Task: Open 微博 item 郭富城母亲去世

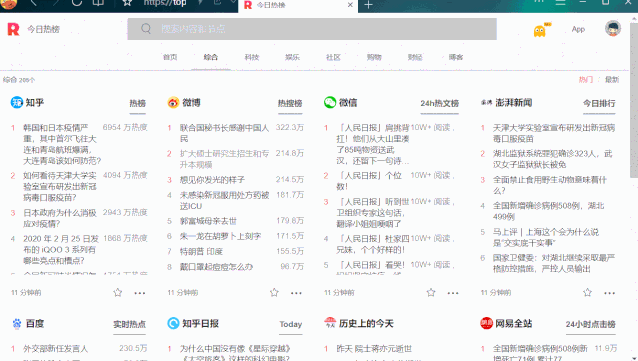Action: [x=208, y=221]
